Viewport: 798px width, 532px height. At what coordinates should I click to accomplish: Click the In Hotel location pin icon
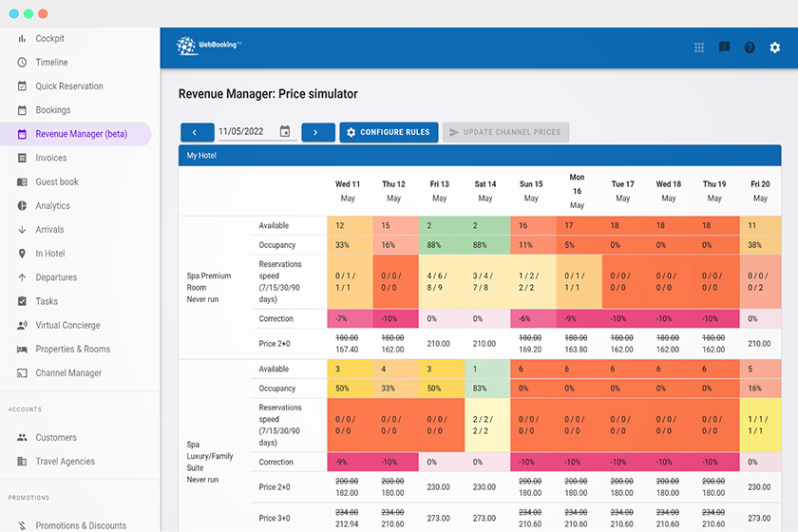tap(22, 254)
